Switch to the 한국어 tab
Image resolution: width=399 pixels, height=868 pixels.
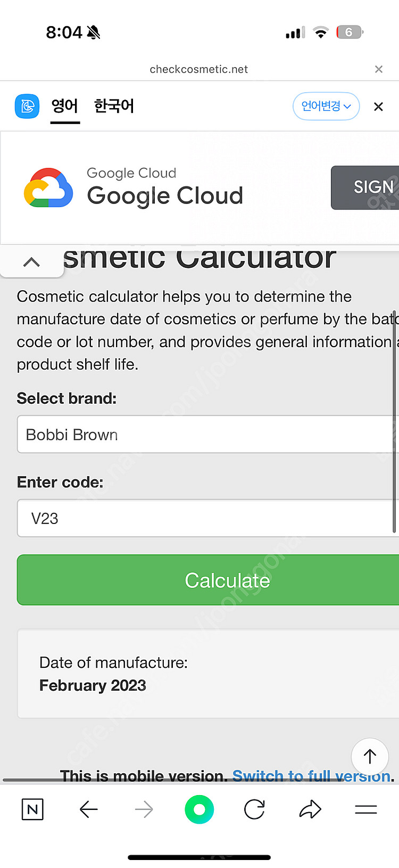114,106
